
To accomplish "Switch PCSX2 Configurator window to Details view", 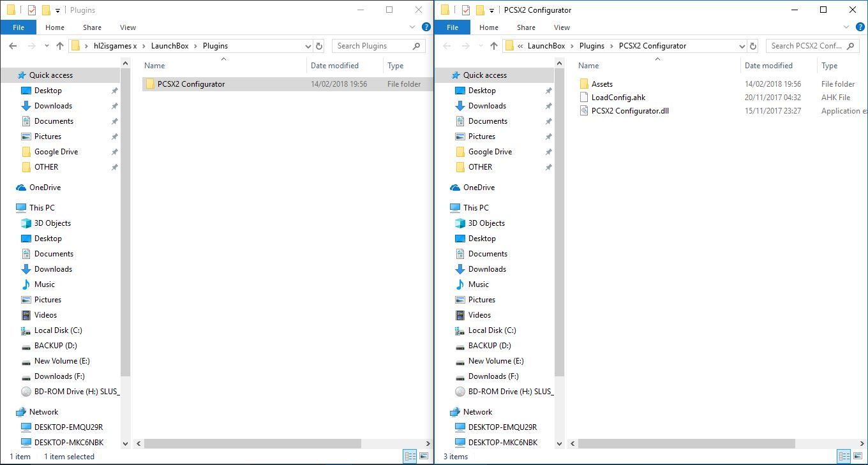I will click(844, 456).
